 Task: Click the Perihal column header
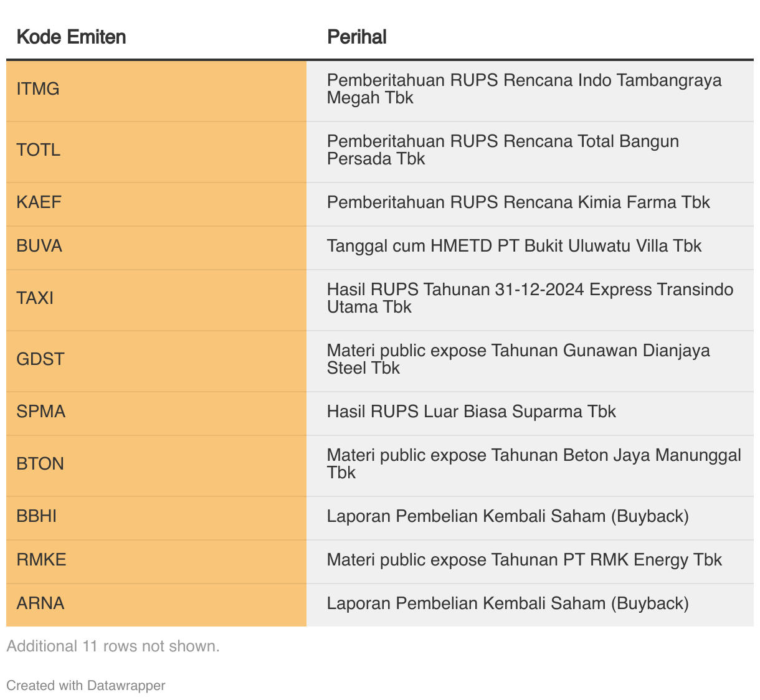coord(357,37)
